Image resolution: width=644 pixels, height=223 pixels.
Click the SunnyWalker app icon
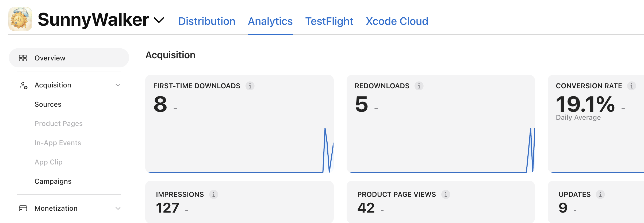20,19
